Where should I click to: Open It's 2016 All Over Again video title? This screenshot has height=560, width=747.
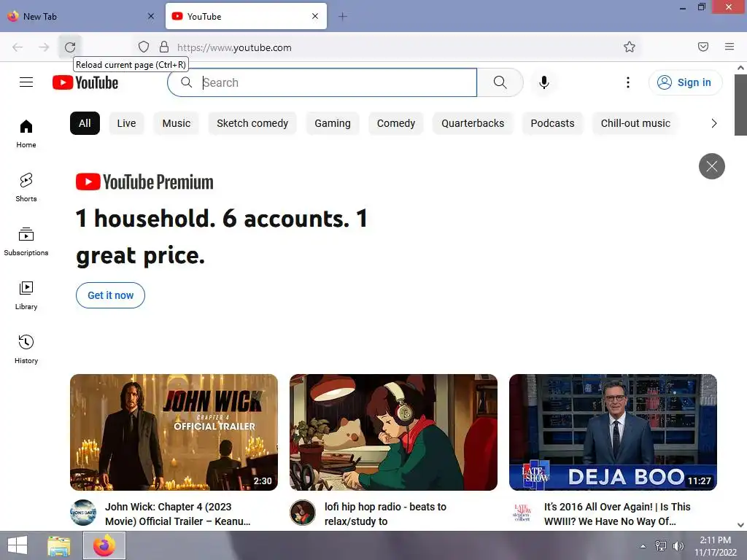(617, 514)
